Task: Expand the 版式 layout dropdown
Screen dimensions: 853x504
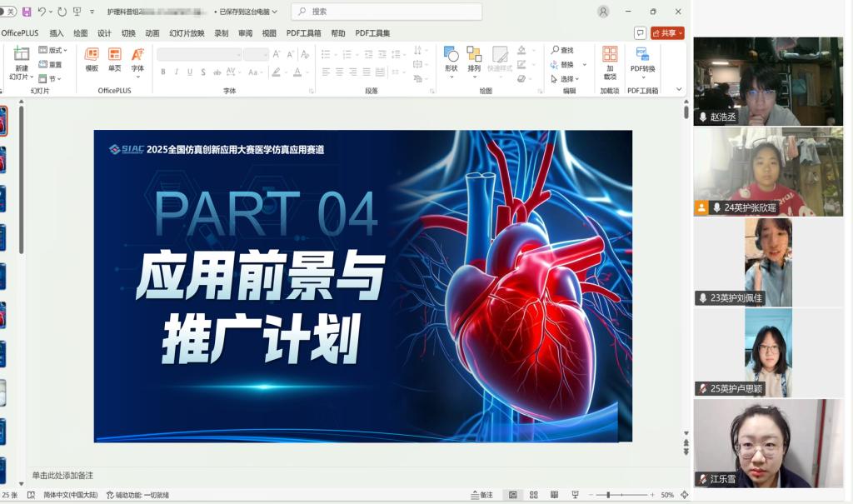Action: pyautogui.click(x=53, y=50)
